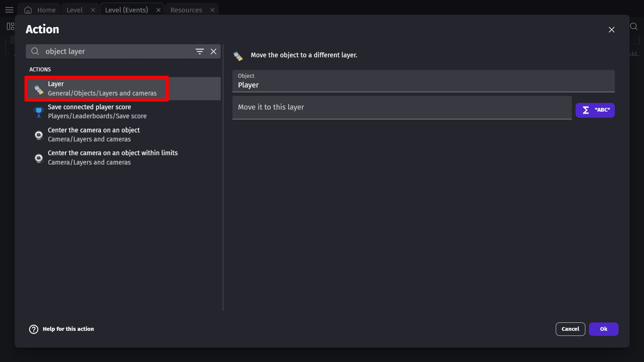Open search filter options icon
644x362 pixels.
tap(200, 52)
